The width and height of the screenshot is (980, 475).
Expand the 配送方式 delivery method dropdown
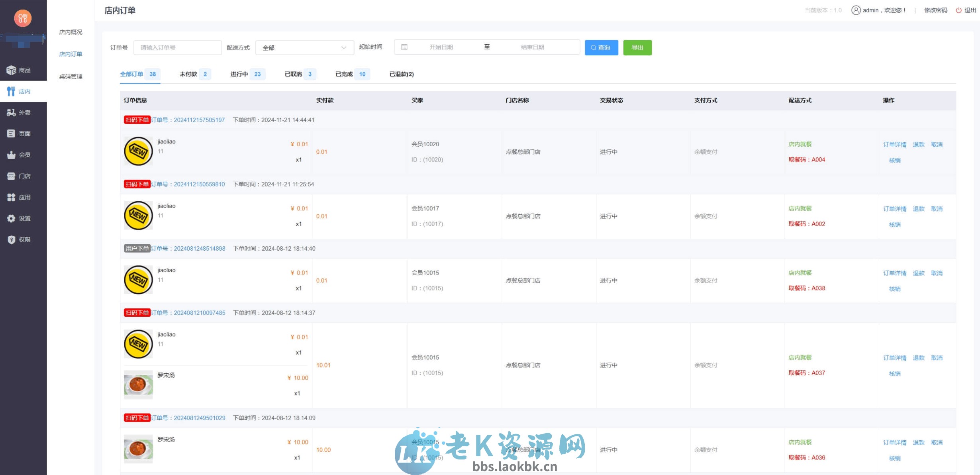pos(305,47)
